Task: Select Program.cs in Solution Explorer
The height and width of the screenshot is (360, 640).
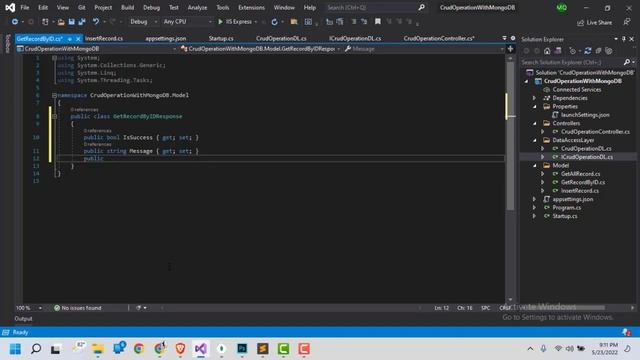Action: coord(567,208)
